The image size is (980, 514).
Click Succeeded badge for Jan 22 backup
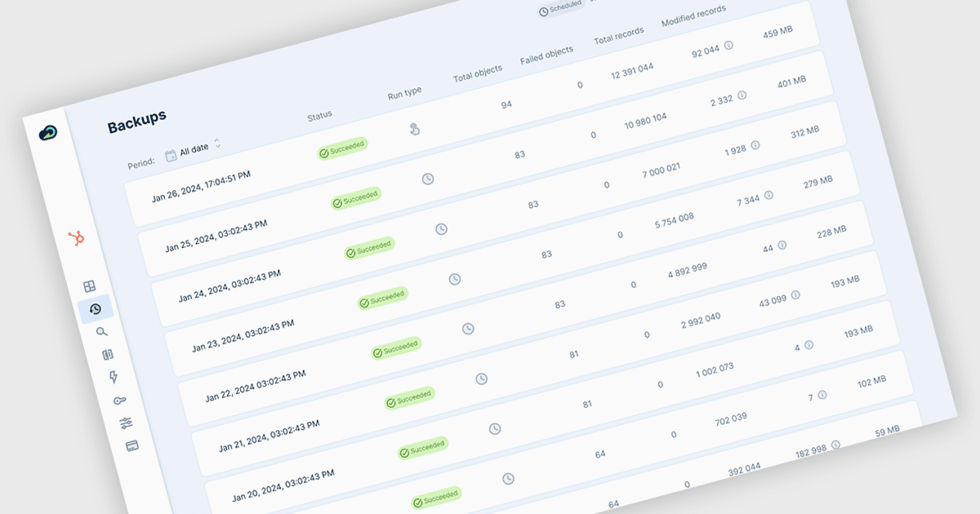click(396, 348)
